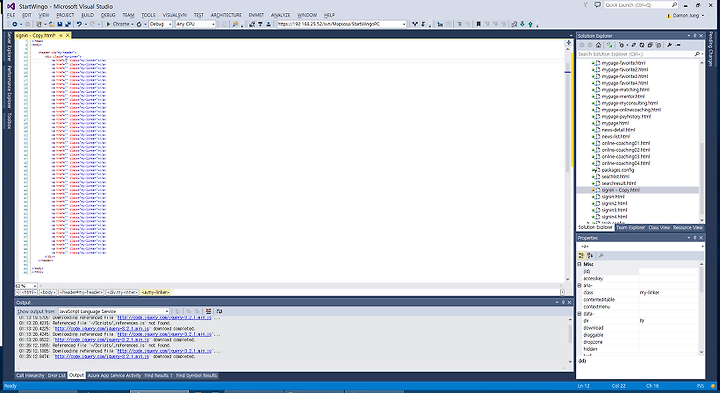
Task: Click the Home icon in Solution Explorer
Action: [598, 45]
